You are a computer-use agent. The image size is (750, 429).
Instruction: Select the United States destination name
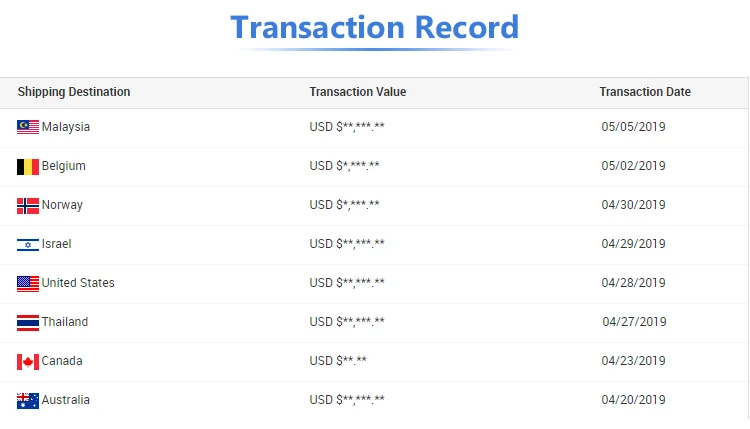tap(78, 283)
